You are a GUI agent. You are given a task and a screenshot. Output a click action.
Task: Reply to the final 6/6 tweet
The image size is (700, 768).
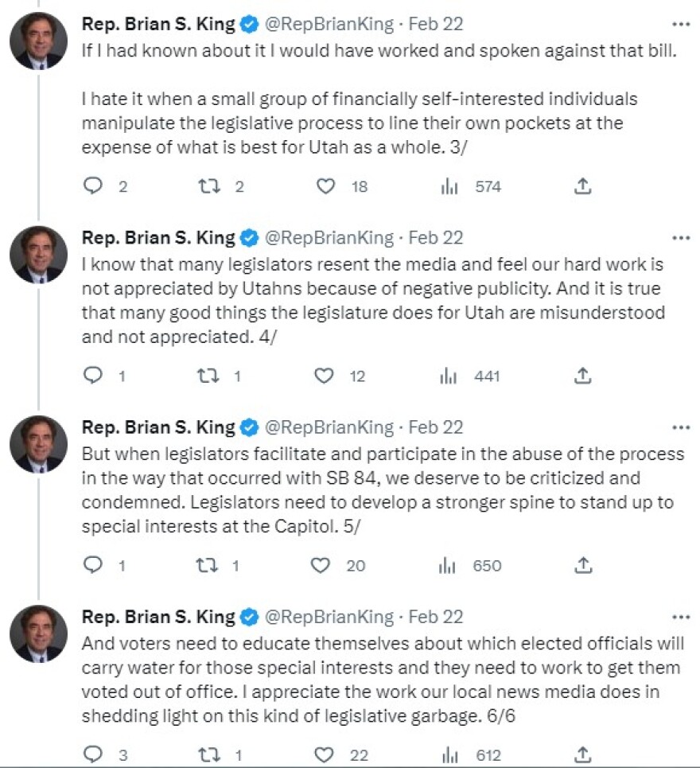coord(95,754)
